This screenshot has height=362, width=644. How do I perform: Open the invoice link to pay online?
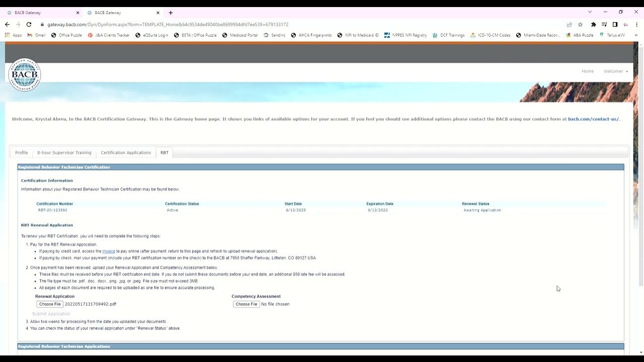109,251
